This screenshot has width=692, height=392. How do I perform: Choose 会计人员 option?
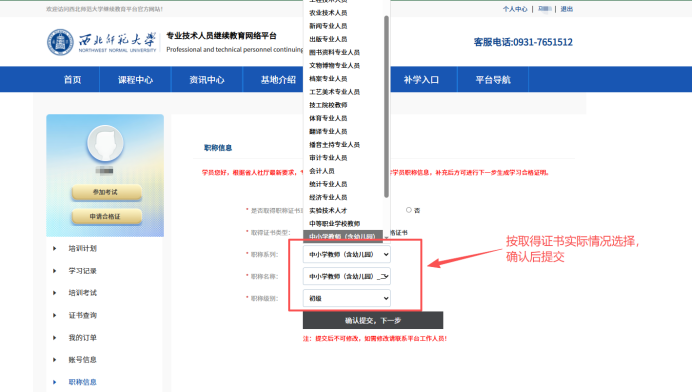(x=343, y=171)
